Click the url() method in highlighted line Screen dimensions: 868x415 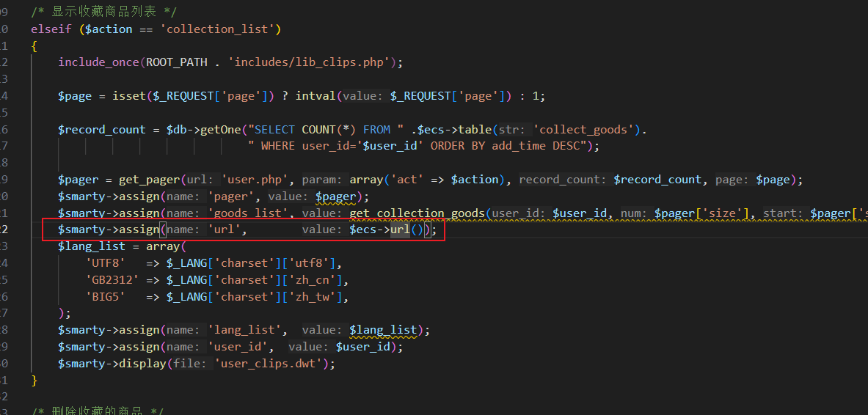coord(400,230)
